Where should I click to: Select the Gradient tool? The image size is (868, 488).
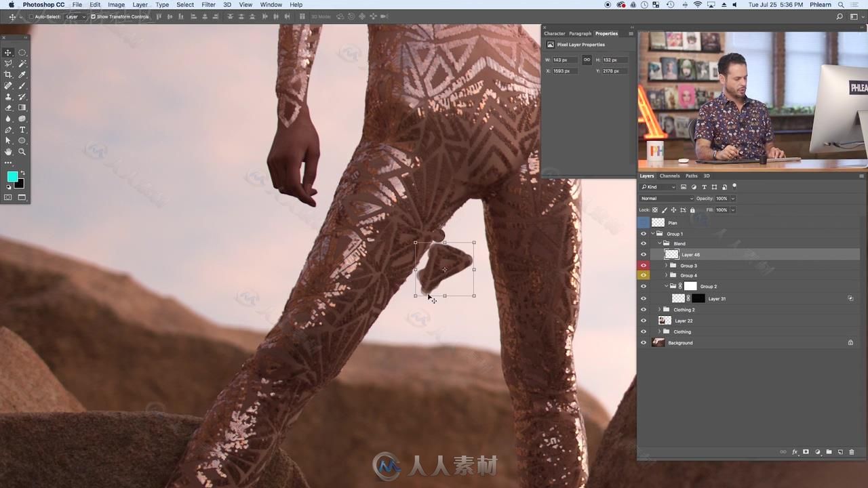22,107
